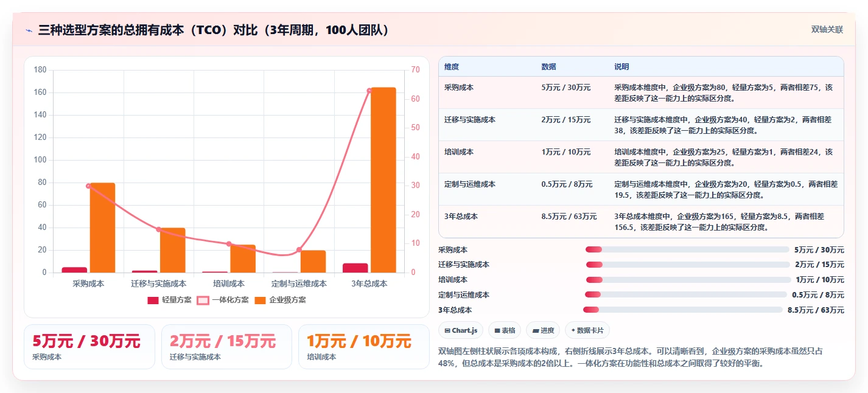The image size is (868, 393).
Task: Open the pink 2万元 / 15万元 data card
Action: point(226,347)
